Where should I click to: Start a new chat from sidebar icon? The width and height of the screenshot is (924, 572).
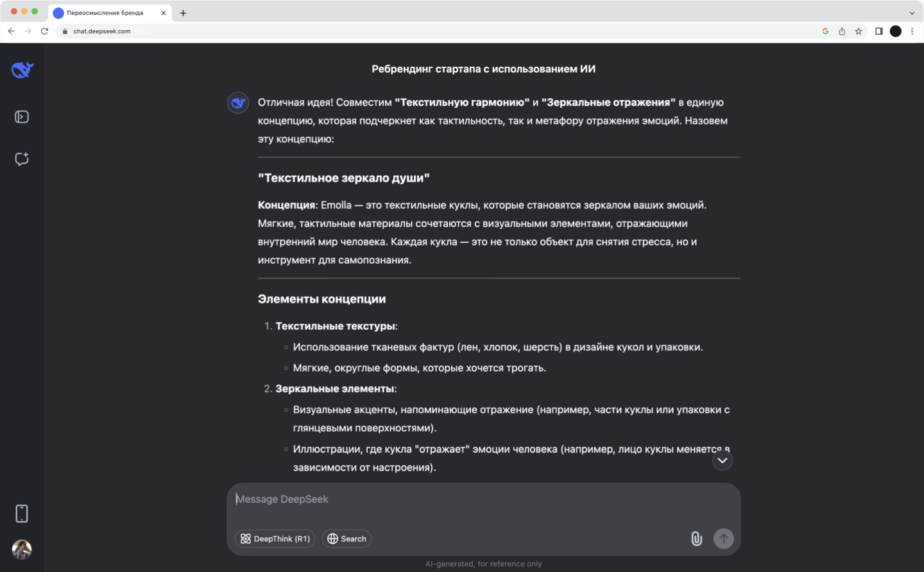pyautogui.click(x=22, y=159)
